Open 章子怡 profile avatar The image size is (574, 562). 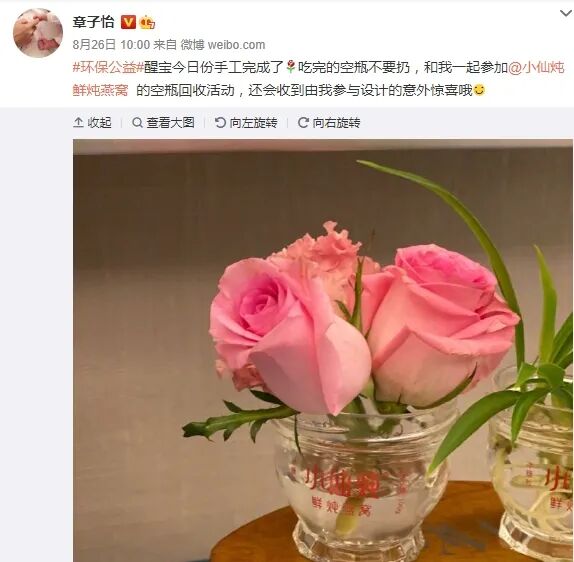click(38, 33)
